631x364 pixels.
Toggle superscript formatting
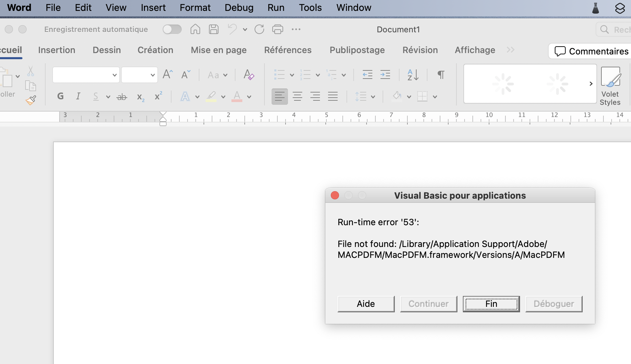point(158,96)
